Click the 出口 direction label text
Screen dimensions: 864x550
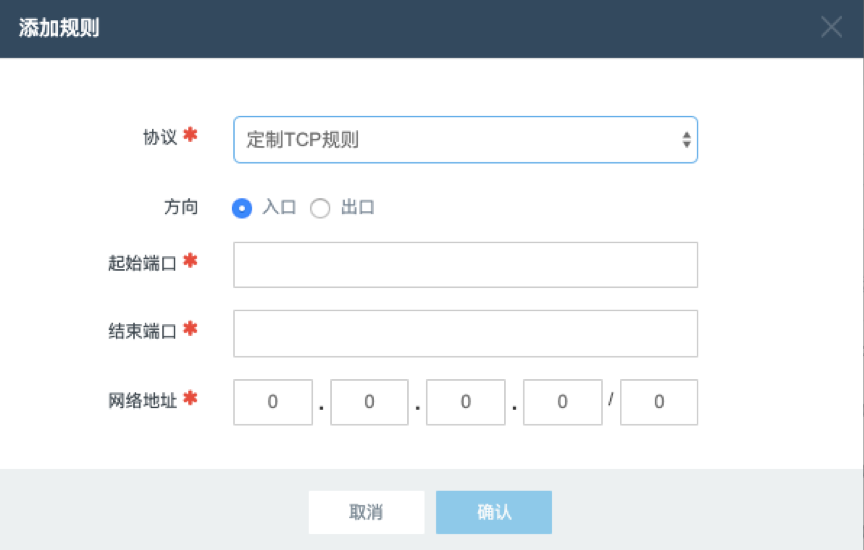358,207
